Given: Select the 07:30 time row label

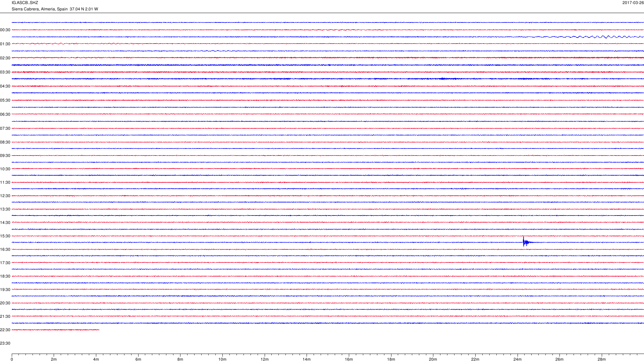Looking at the screenshot, I should tap(5, 129).
